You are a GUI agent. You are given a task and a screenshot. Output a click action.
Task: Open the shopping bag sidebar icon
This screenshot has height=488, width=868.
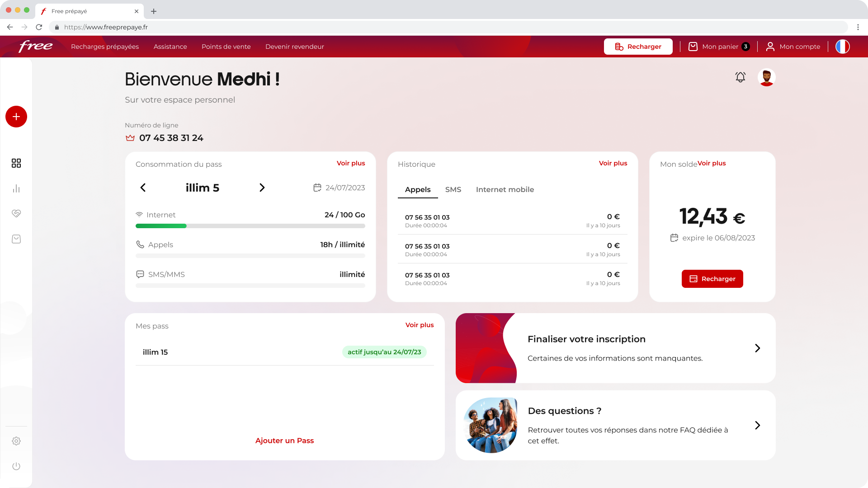16,239
